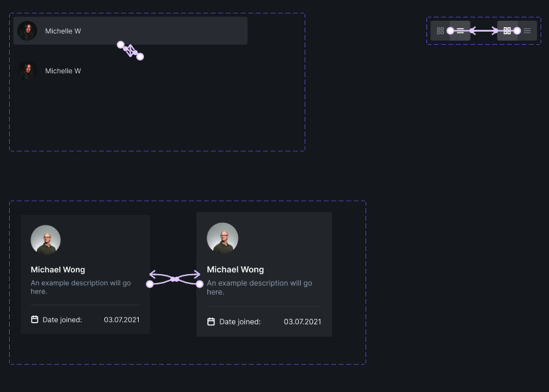Click 03.07.2021 date in left card
This screenshot has width=549, height=392.
(x=121, y=319)
